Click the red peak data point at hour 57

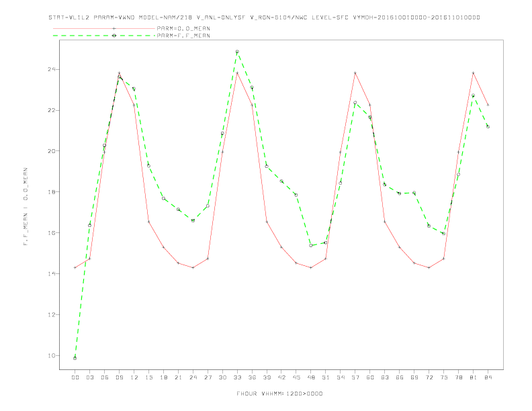click(x=355, y=73)
